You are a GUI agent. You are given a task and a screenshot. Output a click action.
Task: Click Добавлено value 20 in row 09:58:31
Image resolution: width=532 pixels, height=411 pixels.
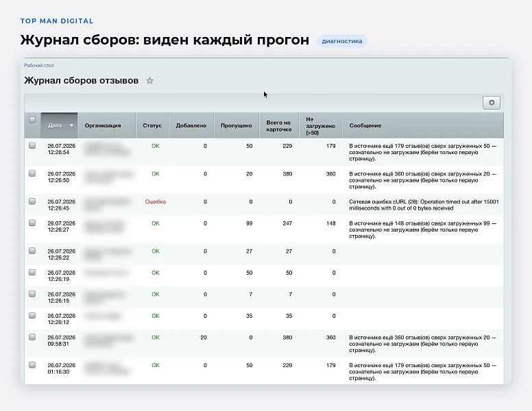click(204, 338)
